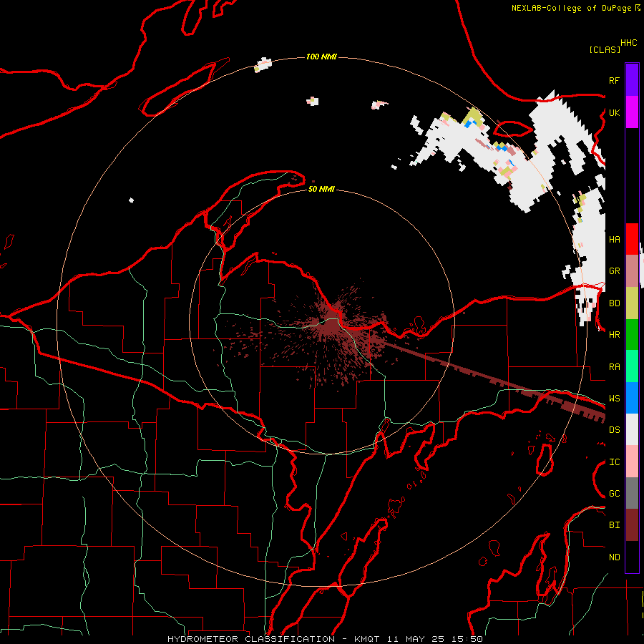Click the RF purple legend swatch
The image size is (644, 644).
point(632,80)
